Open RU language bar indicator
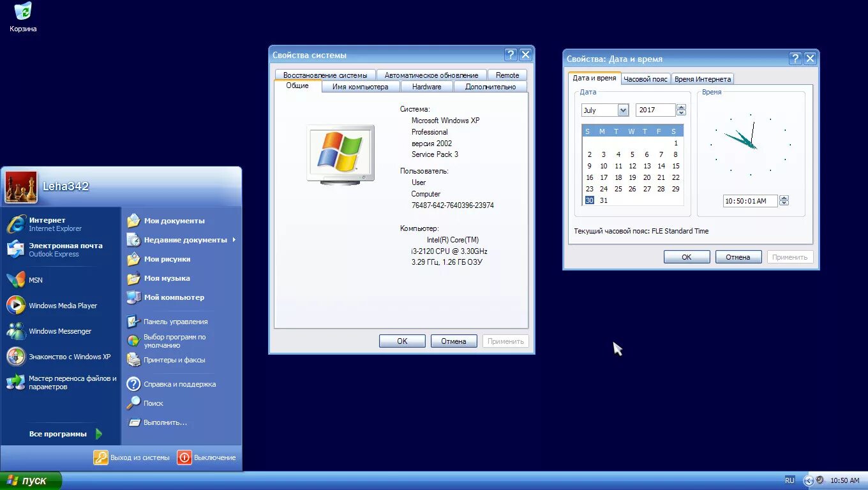 pyautogui.click(x=790, y=480)
